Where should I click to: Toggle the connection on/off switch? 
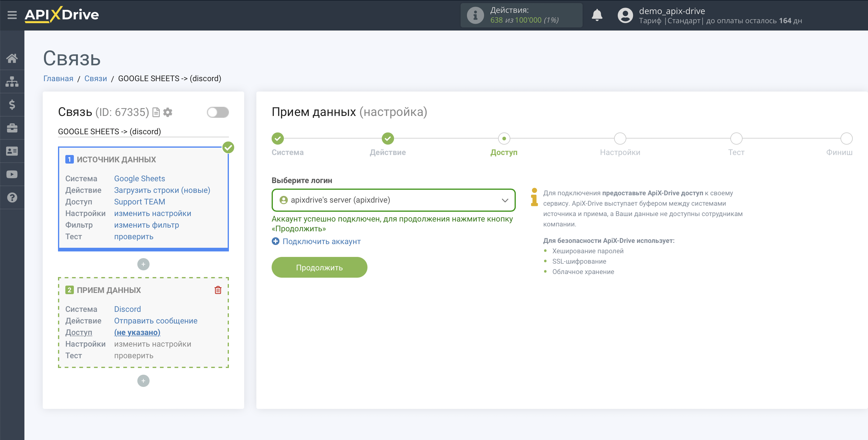pyautogui.click(x=218, y=113)
